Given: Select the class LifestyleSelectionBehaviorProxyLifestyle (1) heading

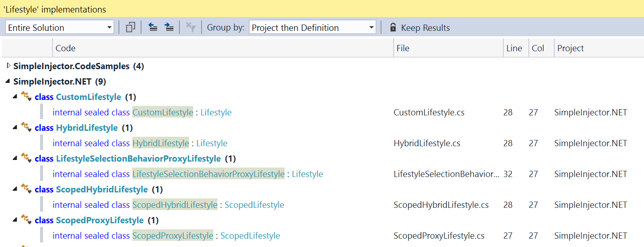Looking at the screenshot, I should pos(135,159).
